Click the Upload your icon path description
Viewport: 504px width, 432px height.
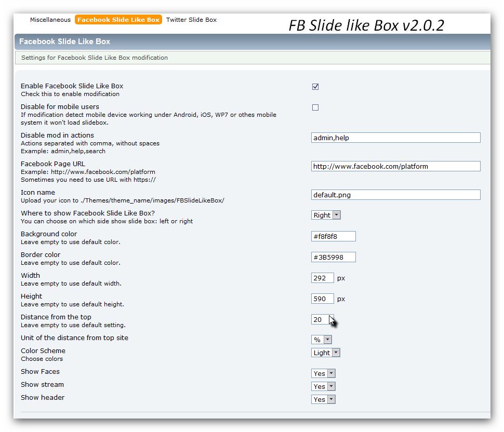123,201
